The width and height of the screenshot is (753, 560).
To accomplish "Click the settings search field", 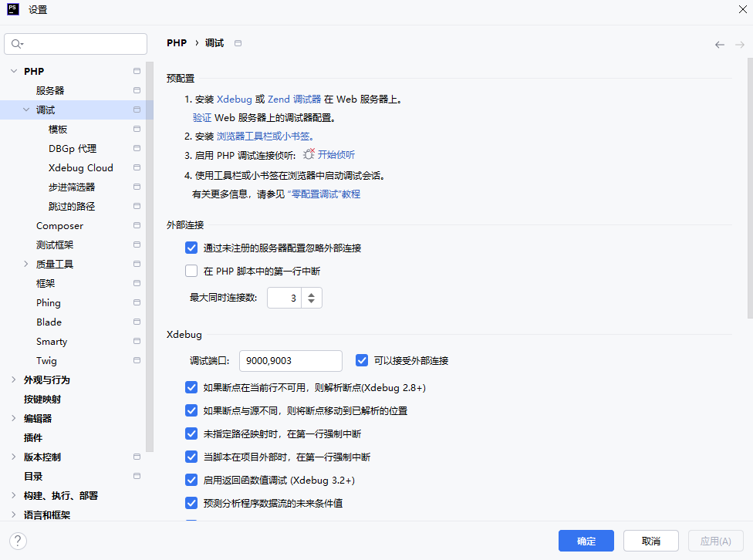I will point(76,44).
